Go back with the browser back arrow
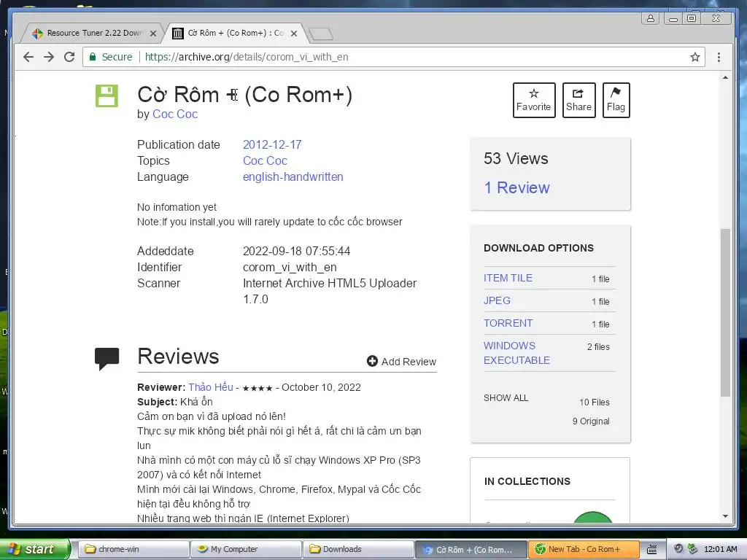The height and width of the screenshot is (560, 747). 28,57
